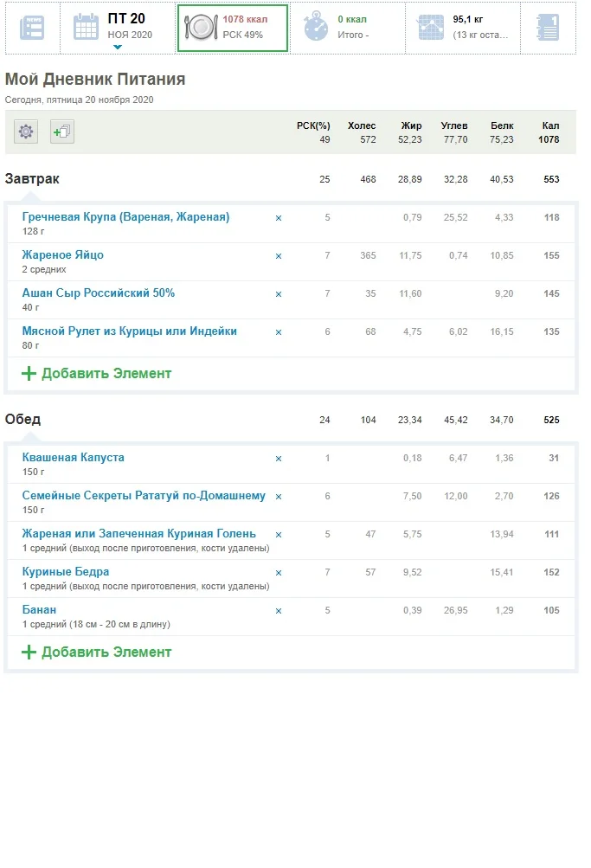Click the Углев column header
The image size is (591, 868).
[454, 125]
